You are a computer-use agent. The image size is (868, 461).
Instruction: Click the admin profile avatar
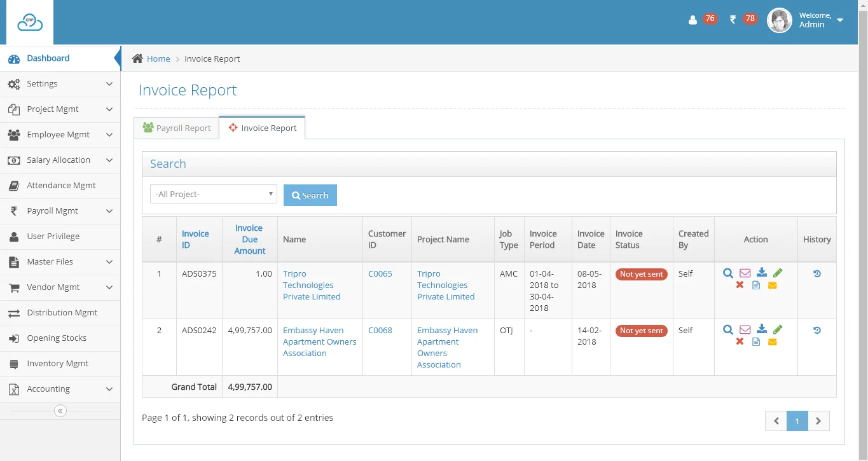[780, 20]
